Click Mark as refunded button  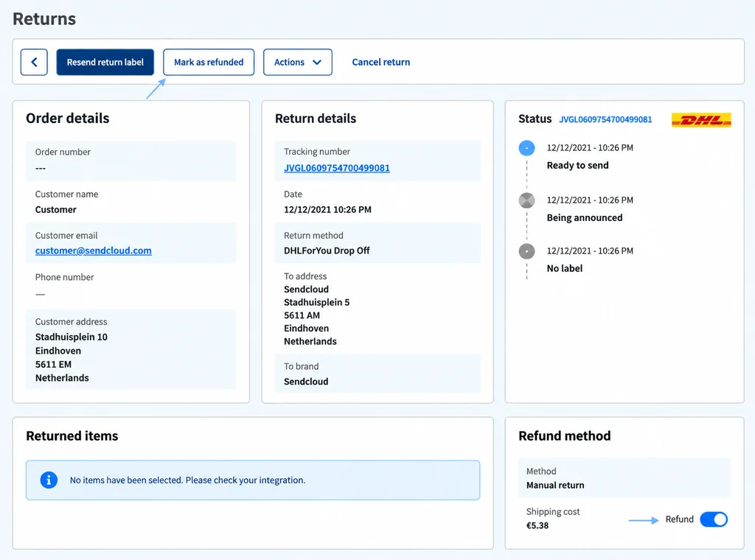coord(209,62)
